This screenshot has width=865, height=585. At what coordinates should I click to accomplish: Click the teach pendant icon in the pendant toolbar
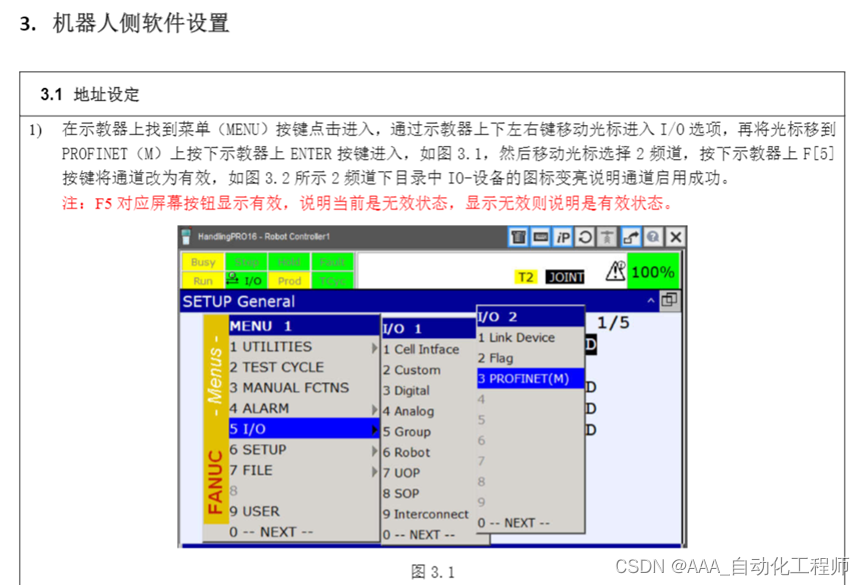click(518, 237)
